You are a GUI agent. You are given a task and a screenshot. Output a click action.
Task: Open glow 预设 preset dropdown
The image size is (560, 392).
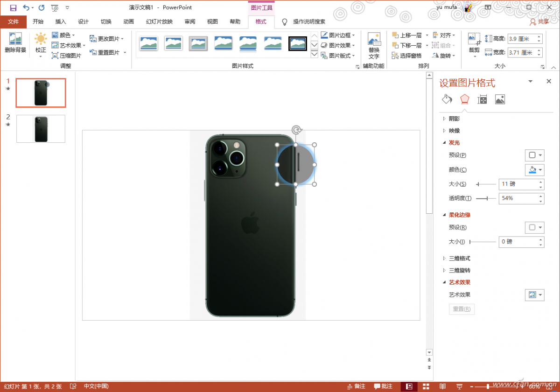click(x=535, y=155)
